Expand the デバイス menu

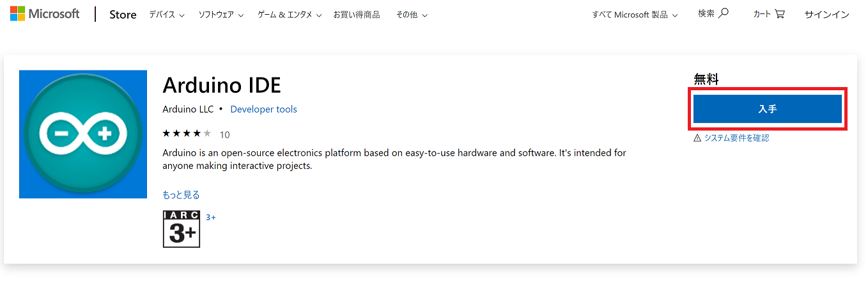tap(166, 15)
